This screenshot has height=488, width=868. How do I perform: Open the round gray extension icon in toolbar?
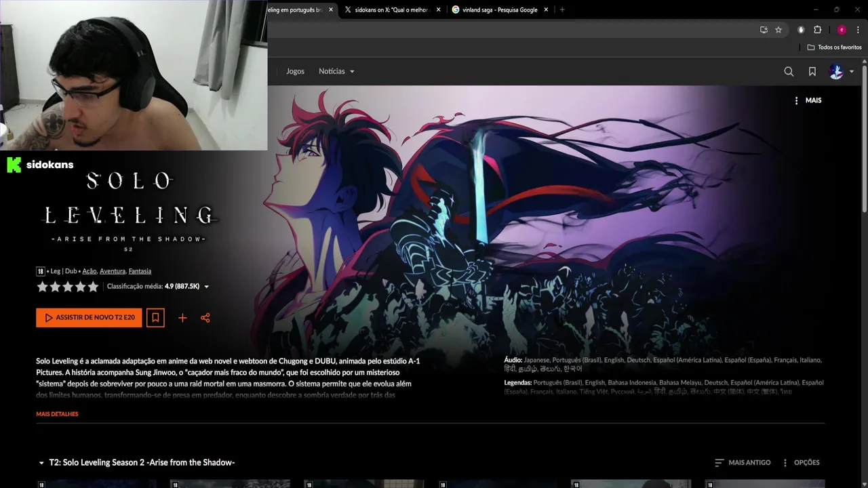click(801, 30)
